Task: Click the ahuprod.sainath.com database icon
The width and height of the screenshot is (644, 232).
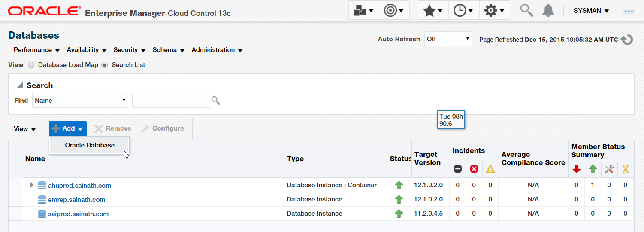Action: [42, 186]
